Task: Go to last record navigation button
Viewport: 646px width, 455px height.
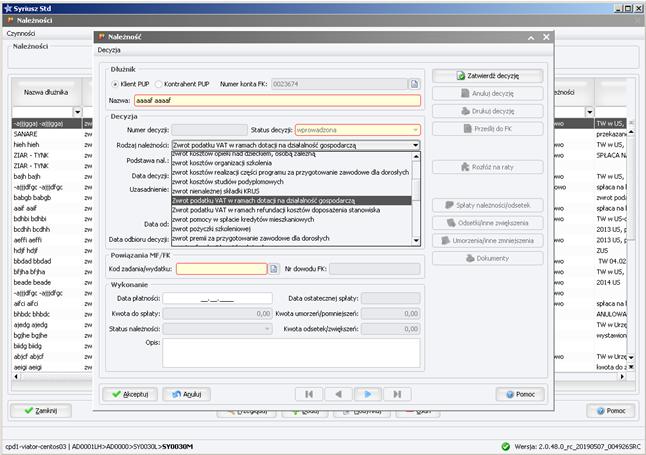Action: tap(397, 394)
